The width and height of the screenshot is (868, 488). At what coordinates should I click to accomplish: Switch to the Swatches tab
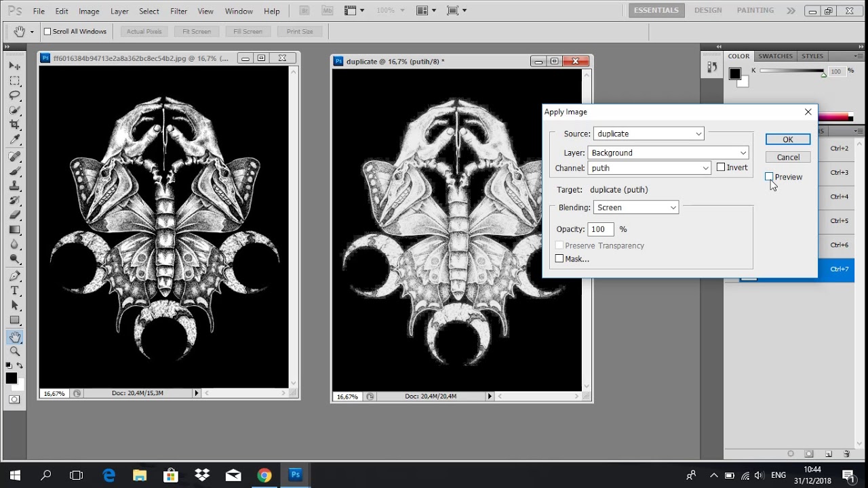[x=775, y=56]
